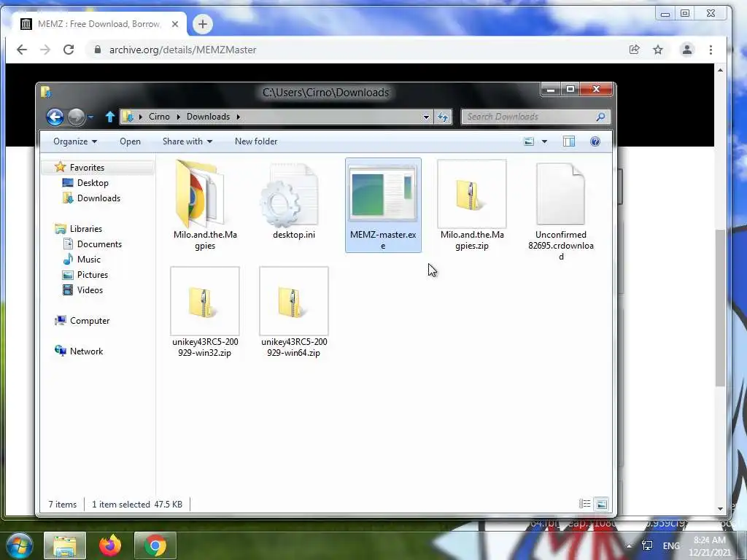The width and height of the screenshot is (747, 560).
Task: Open Chrome three-dot menu
Action: 711,50
